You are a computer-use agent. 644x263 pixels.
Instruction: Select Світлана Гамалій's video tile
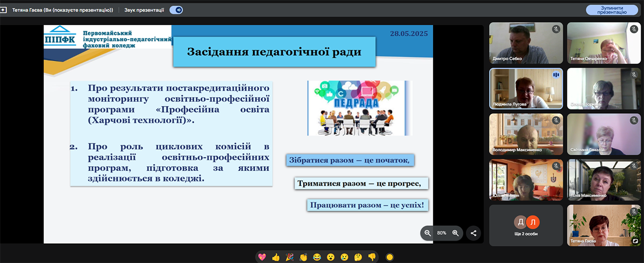click(604, 134)
